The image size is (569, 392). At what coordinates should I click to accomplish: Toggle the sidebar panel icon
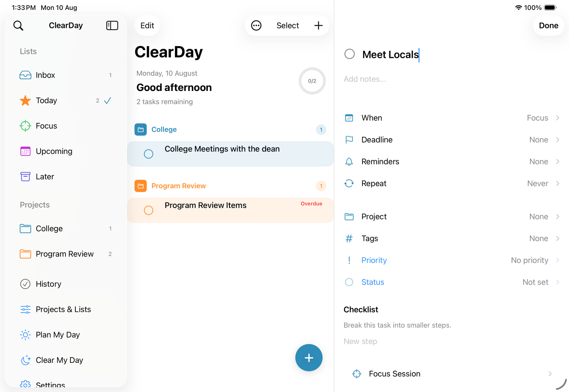pyautogui.click(x=112, y=26)
